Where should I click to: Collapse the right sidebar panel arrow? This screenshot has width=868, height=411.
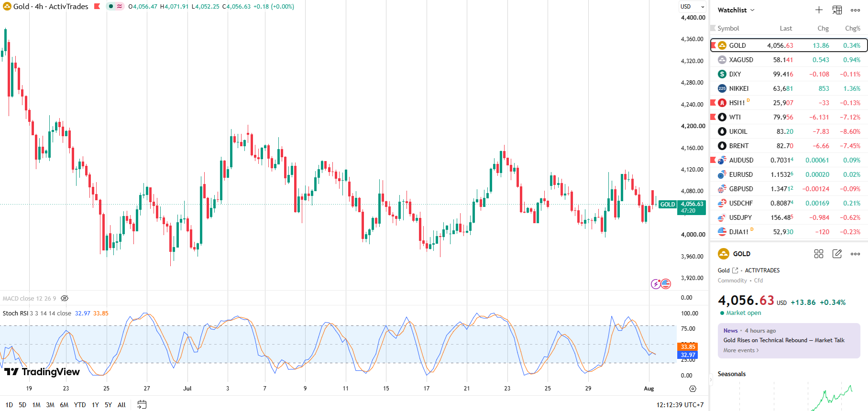[711, 380]
